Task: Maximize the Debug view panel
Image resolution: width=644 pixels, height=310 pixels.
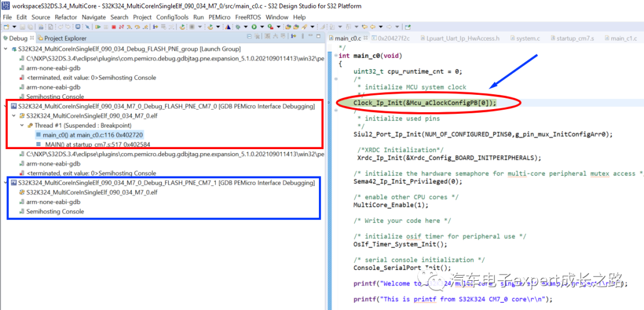Action: click(x=318, y=36)
